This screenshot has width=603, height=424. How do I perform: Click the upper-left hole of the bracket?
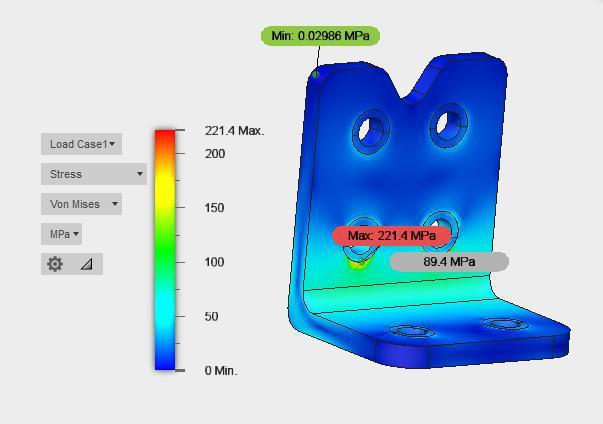[x=371, y=131]
